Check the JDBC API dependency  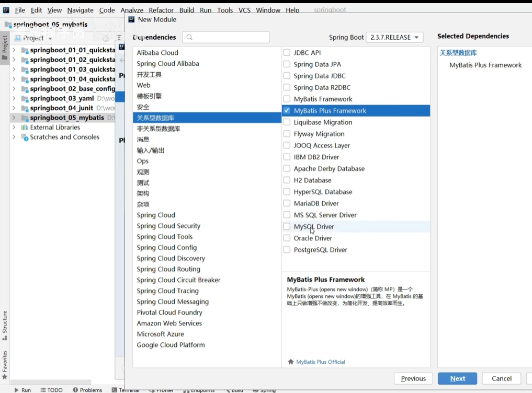coord(287,53)
